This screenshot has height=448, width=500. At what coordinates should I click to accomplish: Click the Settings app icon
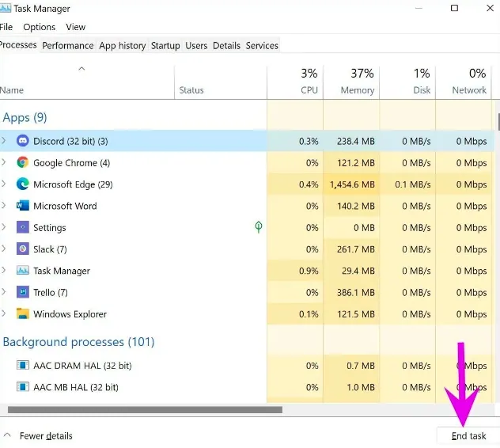(23, 227)
